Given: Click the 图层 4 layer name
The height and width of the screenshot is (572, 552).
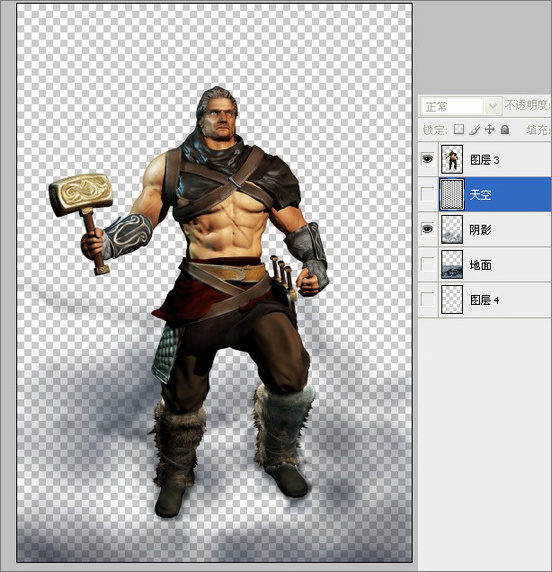Looking at the screenshot, I should coord(485,300).
